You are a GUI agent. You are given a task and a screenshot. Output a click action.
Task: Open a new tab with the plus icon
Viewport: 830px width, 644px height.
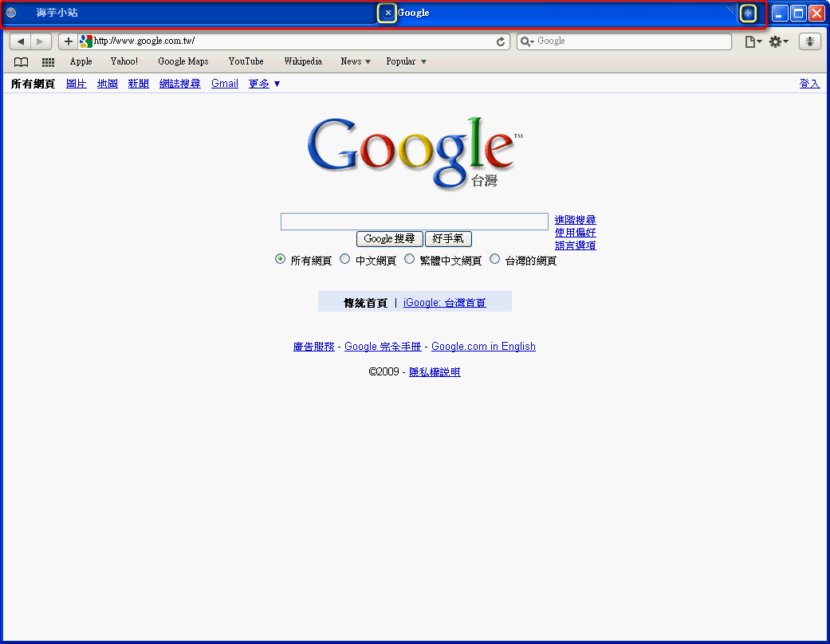click(x=748, y=13)
